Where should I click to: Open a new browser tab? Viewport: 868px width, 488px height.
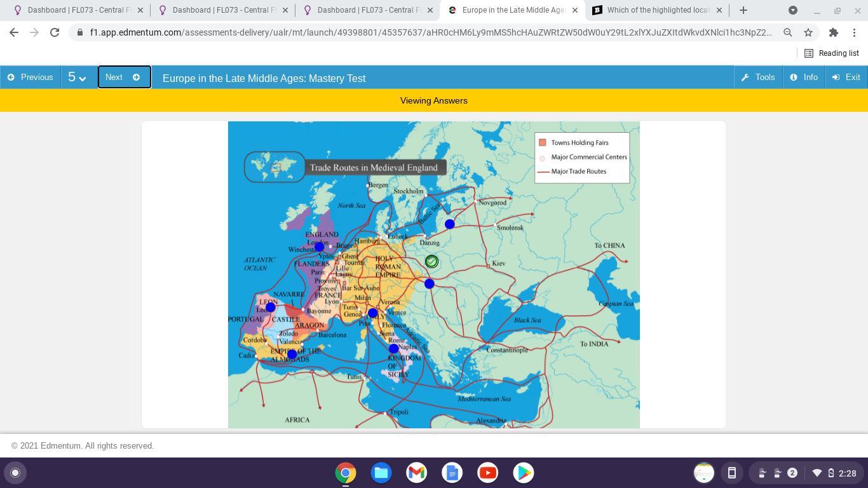743,10
